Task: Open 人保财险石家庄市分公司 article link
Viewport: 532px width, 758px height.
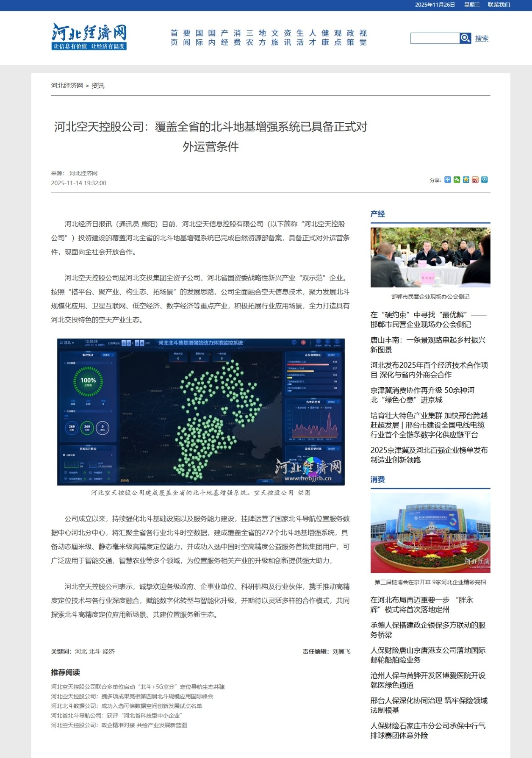Action: click(428, 730)
